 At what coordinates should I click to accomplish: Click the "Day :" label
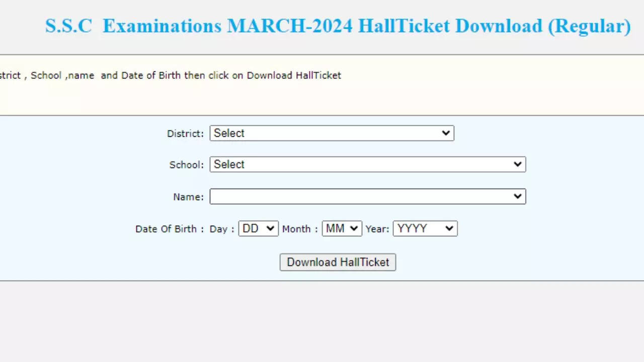pos(222,229)
